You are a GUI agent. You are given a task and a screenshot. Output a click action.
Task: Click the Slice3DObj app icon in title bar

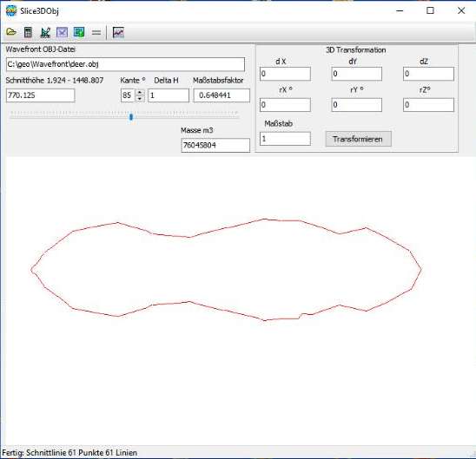point(11,11)
